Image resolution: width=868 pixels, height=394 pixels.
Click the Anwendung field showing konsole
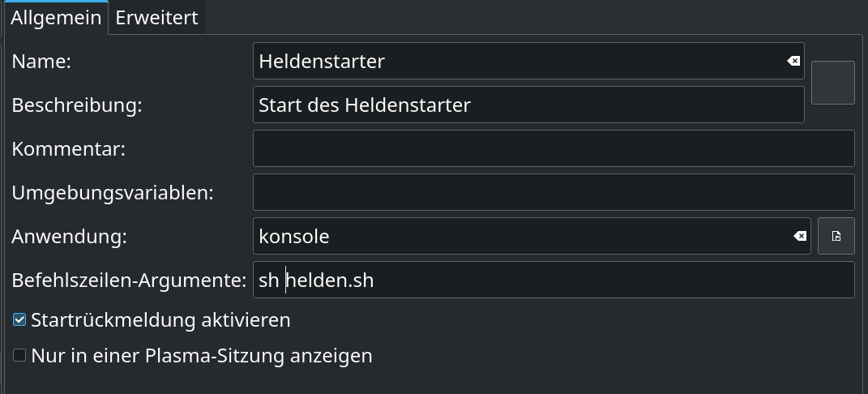point(519,236)
